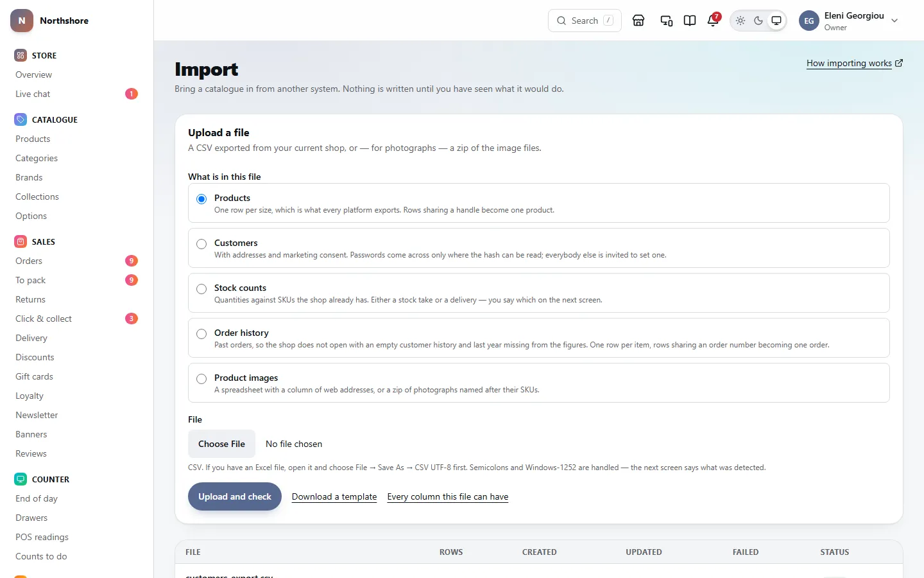The image size is (924, 578).
Task: Click the SALES section icon
Action: click(x=21, y=241)
